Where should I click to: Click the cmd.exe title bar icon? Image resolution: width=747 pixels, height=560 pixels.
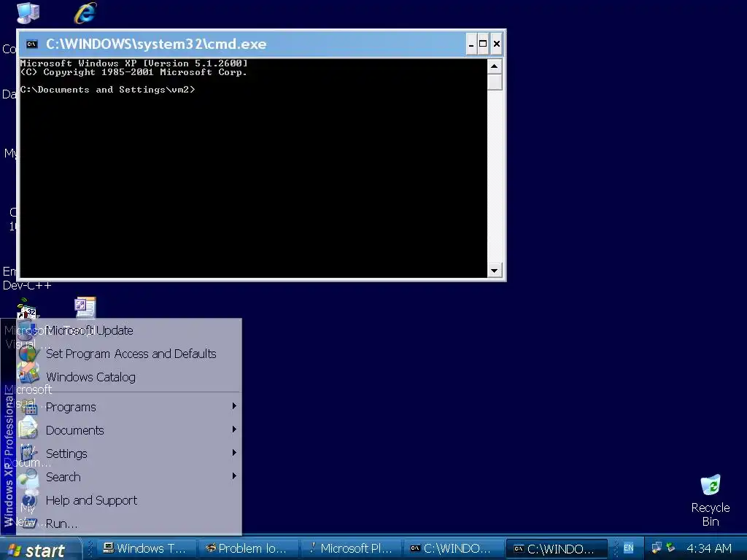pos(31,44)
